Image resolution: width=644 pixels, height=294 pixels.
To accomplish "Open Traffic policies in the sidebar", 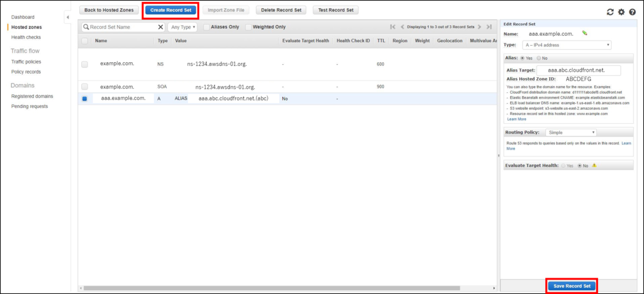I will 26,62.
